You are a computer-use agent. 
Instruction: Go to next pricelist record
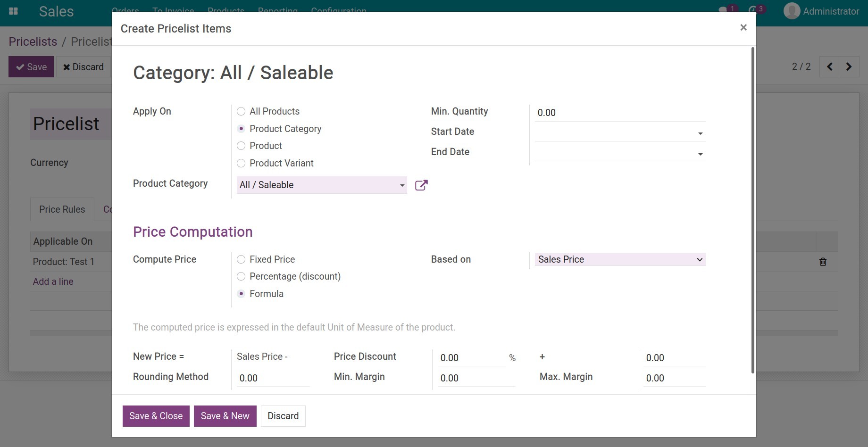(x=849, y=67)
